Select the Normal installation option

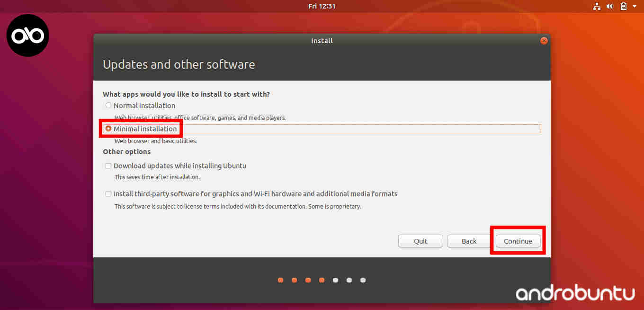108,105
